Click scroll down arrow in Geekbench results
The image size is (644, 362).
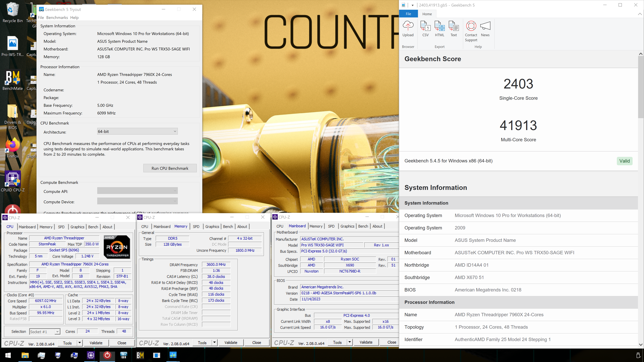coord(640,345)
